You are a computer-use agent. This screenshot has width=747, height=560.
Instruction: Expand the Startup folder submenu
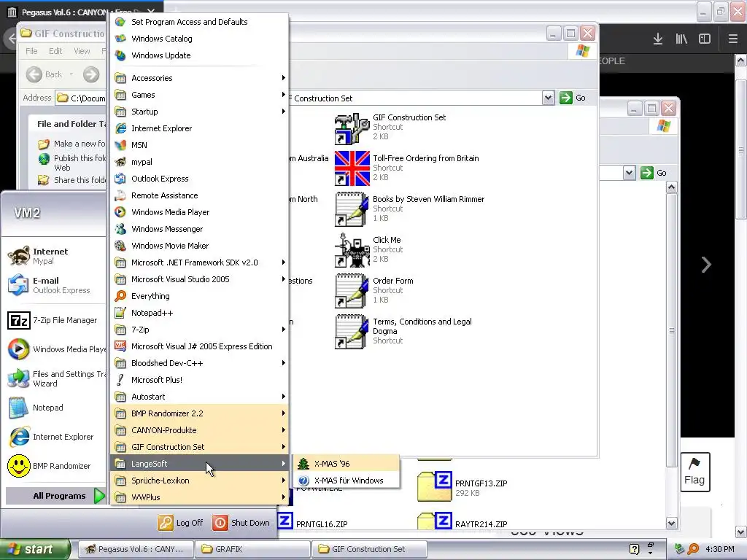point(199,112)
